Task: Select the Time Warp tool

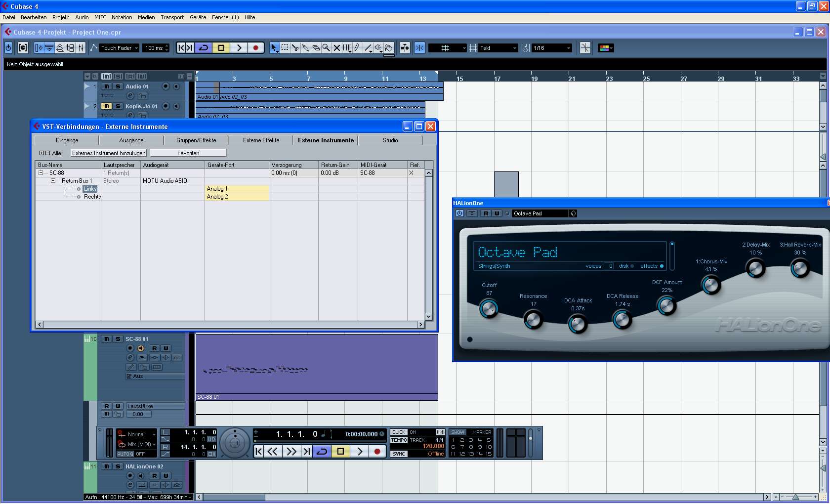Action: point(347,48)
